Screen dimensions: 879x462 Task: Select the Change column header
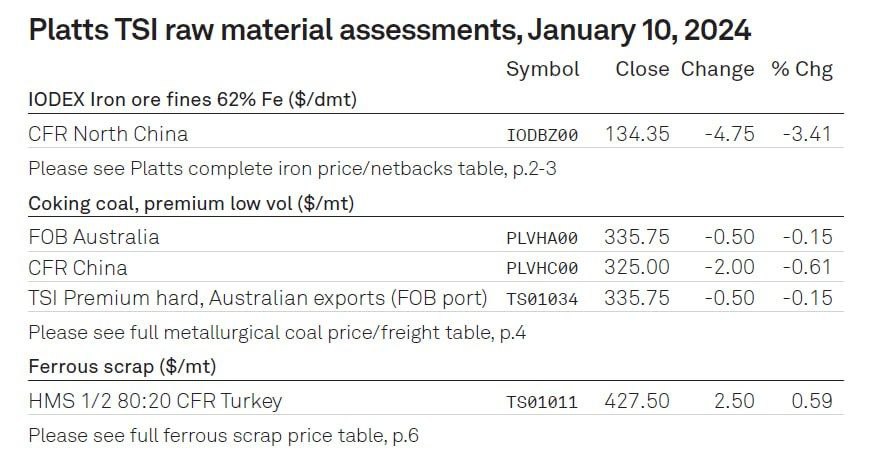(718, 70)
